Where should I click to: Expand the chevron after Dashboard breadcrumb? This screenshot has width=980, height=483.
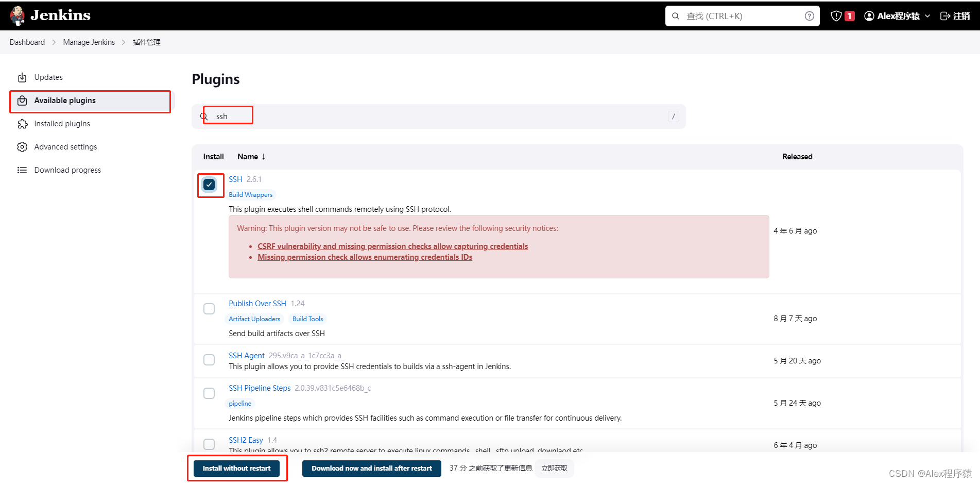pos(54,42)
